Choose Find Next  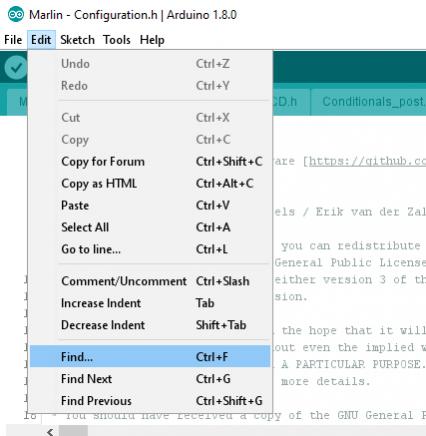pos(150,379)
